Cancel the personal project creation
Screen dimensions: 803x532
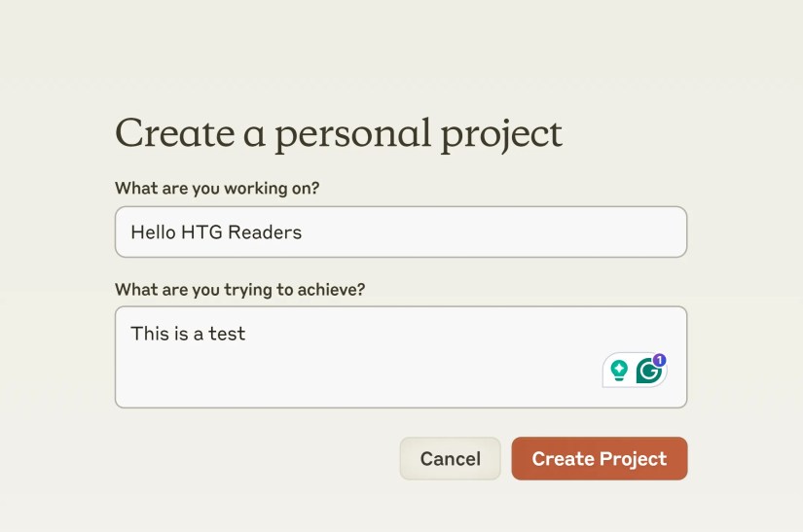click(x=450, y=459)
